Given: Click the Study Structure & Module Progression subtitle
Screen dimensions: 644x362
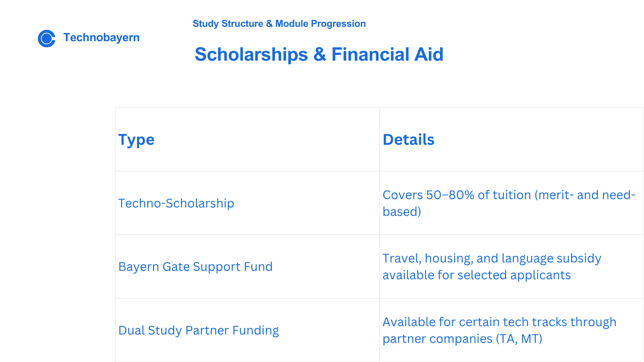Looking at the screenshot, I should [x=279, y=24].
